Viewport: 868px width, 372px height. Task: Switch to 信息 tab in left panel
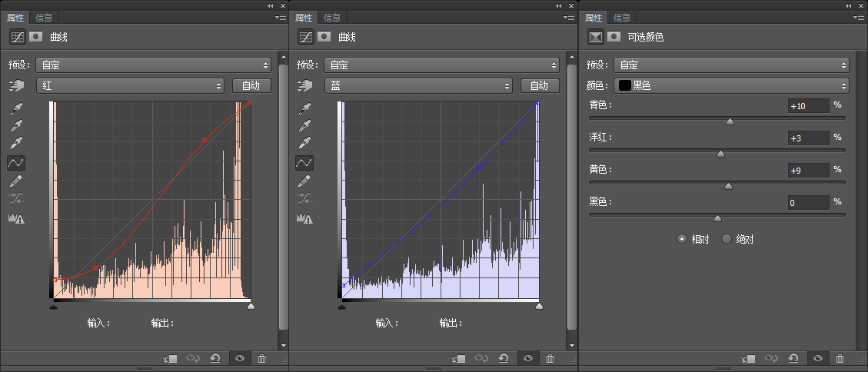click(44, 18)
